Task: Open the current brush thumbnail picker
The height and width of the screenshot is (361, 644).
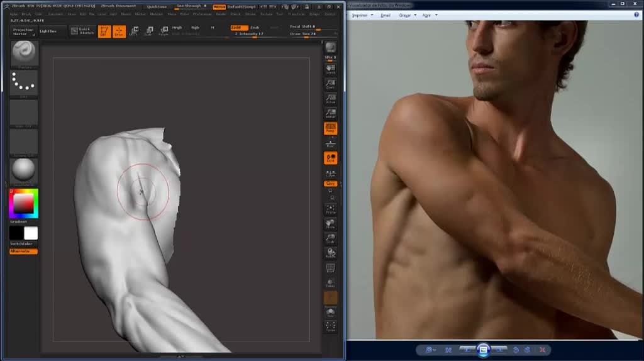Action: tap(24, 53)
